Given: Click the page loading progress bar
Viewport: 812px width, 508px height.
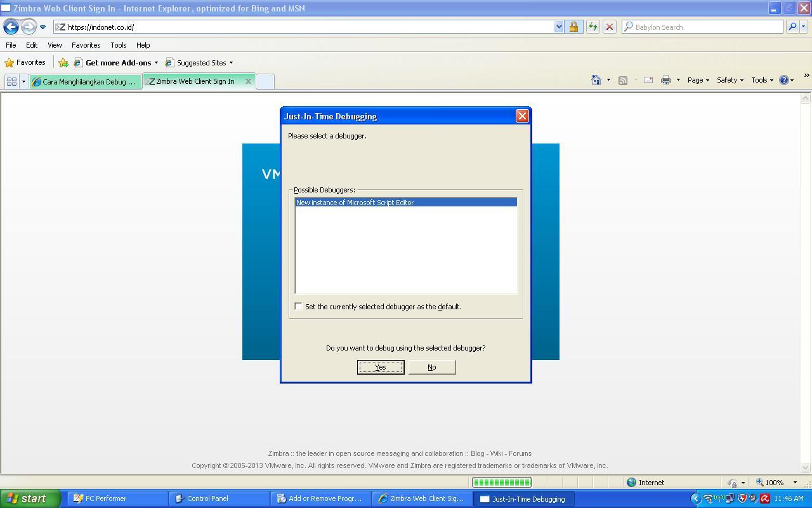Looking at the screenshot, I should 501,483.
